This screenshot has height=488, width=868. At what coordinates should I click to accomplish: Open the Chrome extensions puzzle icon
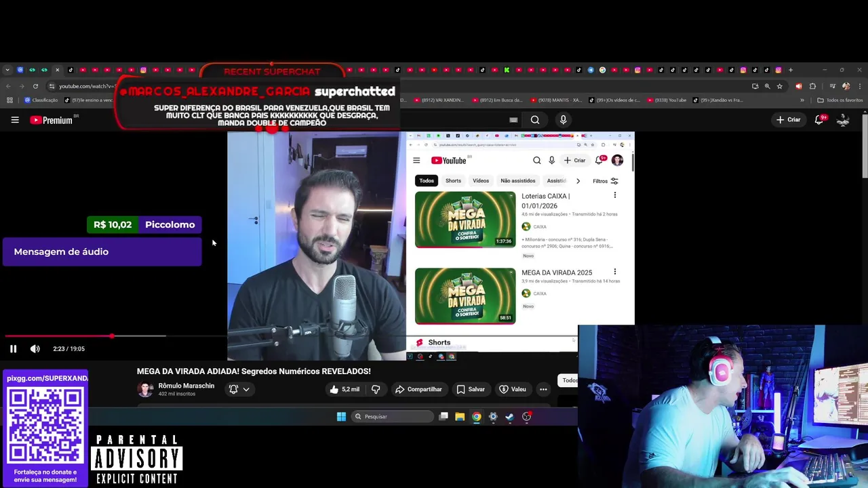813,86
